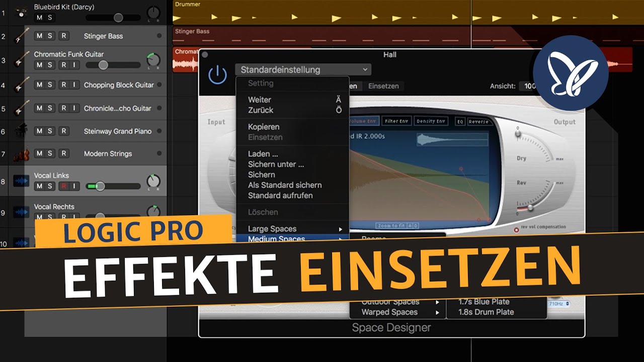Toggle rev vol compensation
Viewport: 644px width, 362px height.
[517, 230]
